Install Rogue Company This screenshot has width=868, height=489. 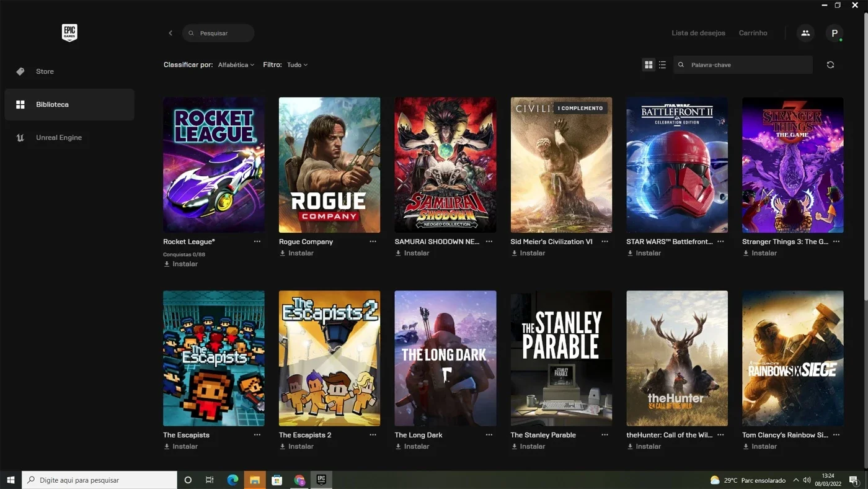pyautogui.click(x=296, y=253)
